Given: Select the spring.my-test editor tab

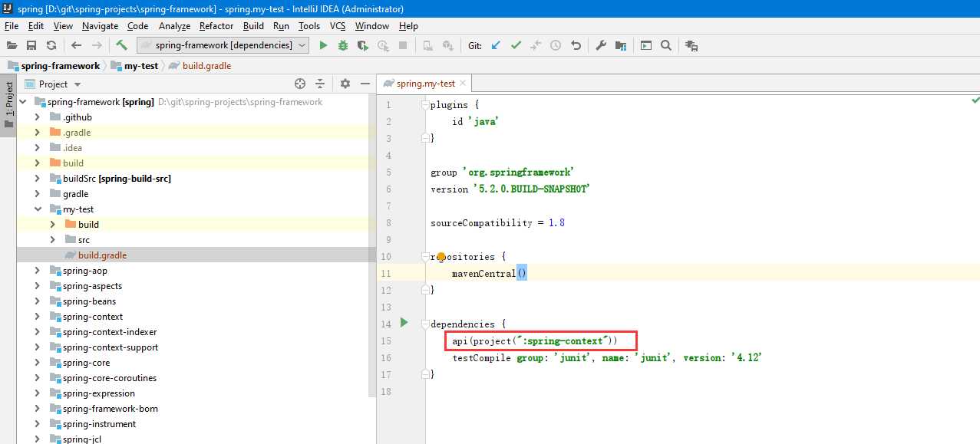Looking at the screenshot, I should [x=425, y=84].
